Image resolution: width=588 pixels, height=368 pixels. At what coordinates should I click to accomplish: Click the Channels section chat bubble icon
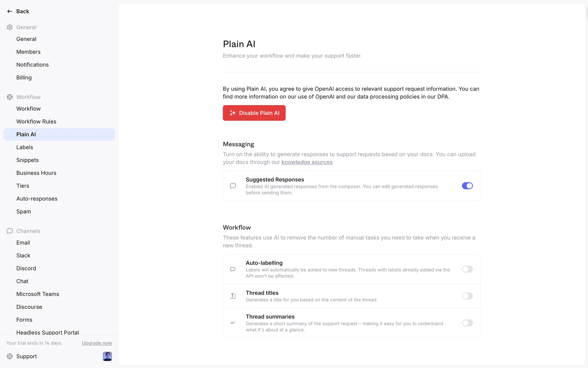click(x=10, y=231)
